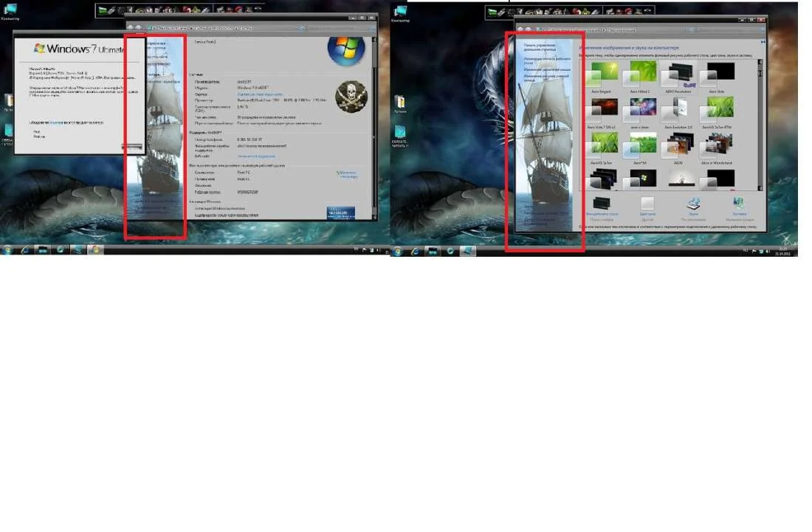This screenshot has width=812, height=532.
Task: Open Computer icon on the right desktop
Action: point(400,14)
